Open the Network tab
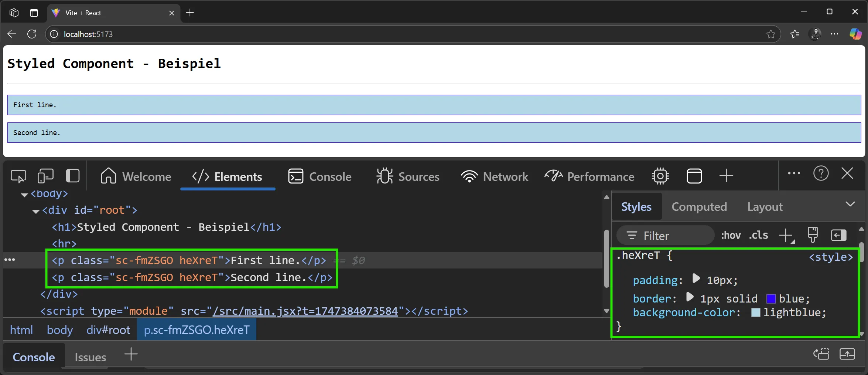This screenshot has height=375, width=868. tap(494, 176)
